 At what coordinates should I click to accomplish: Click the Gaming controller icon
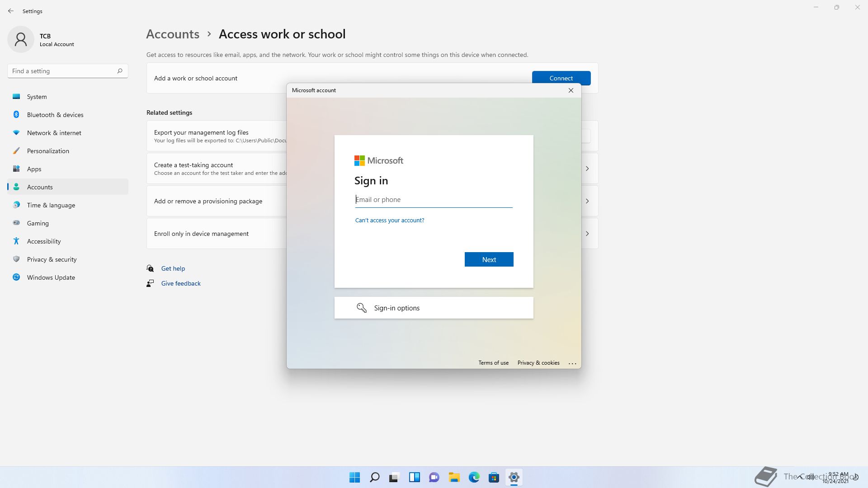16,223
